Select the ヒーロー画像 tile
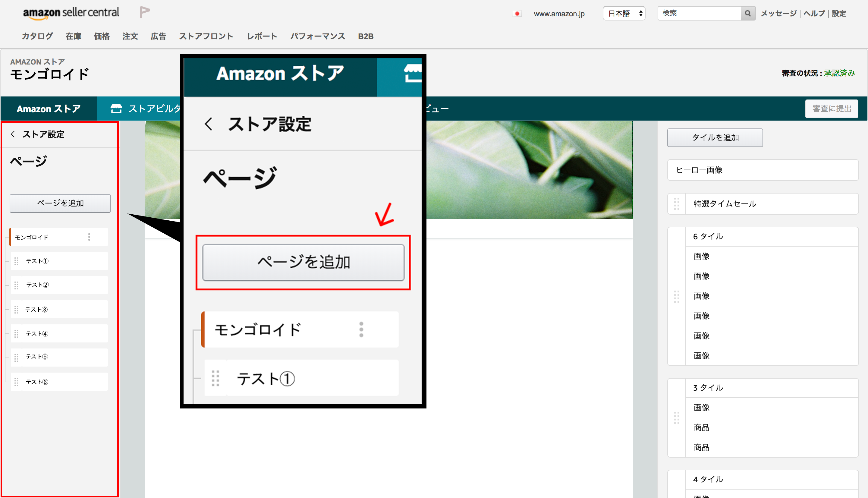The width and height of the screenshot is (868, 498). click(x=763, y=170)
